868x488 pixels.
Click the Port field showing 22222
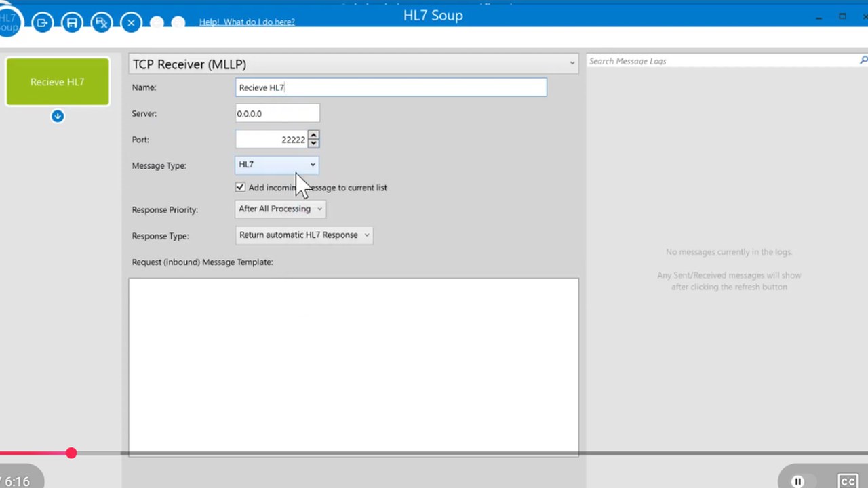coord(271,139)
